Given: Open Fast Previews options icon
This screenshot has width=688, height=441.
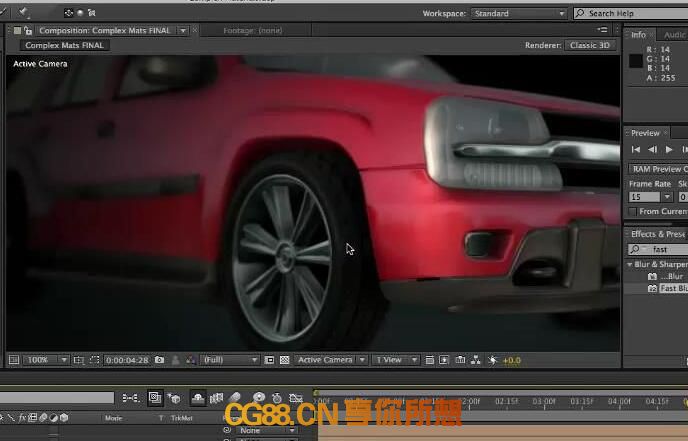Looking at the screenshot, I should pos(444,360).
